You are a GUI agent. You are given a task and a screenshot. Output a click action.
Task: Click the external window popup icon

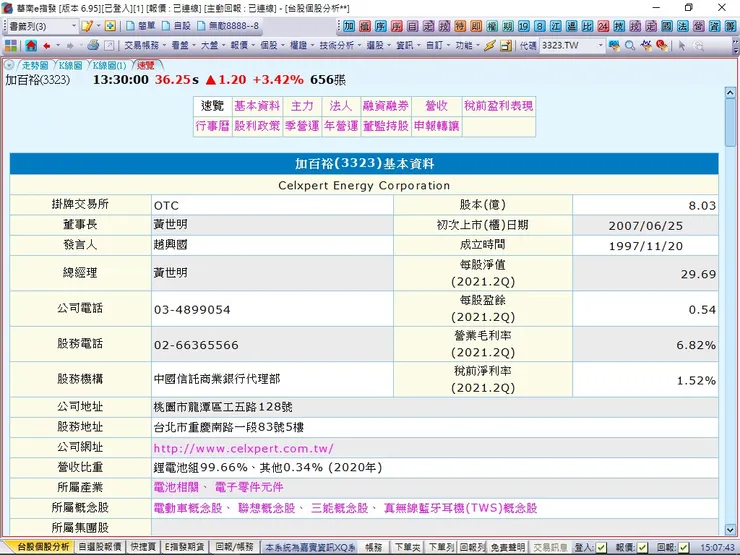point(109,46)
